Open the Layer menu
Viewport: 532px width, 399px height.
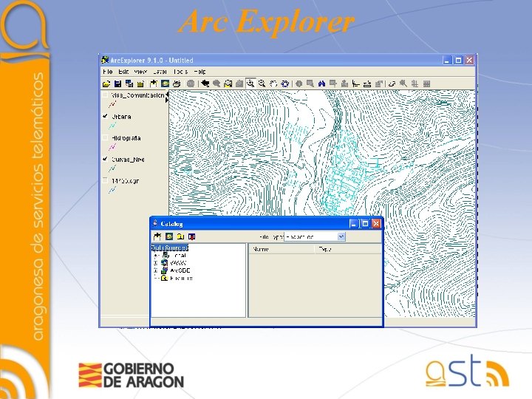[160, 72]
